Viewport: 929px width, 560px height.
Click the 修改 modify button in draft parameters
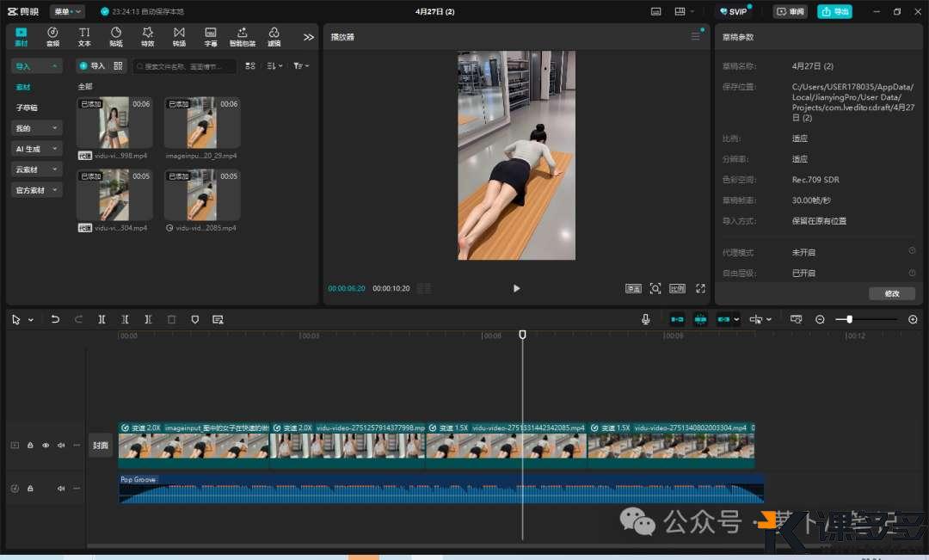point(892,293)
